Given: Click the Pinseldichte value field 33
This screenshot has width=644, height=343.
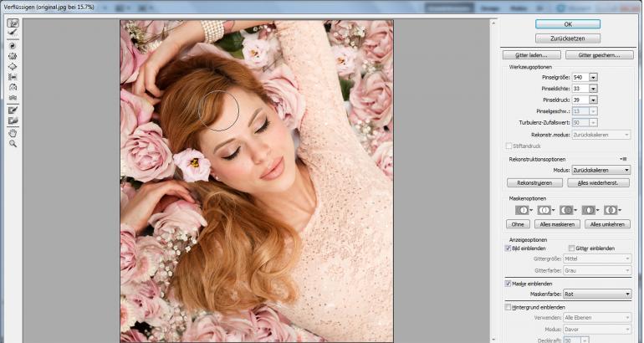Looking at the screenshot, I should point(580,89).
